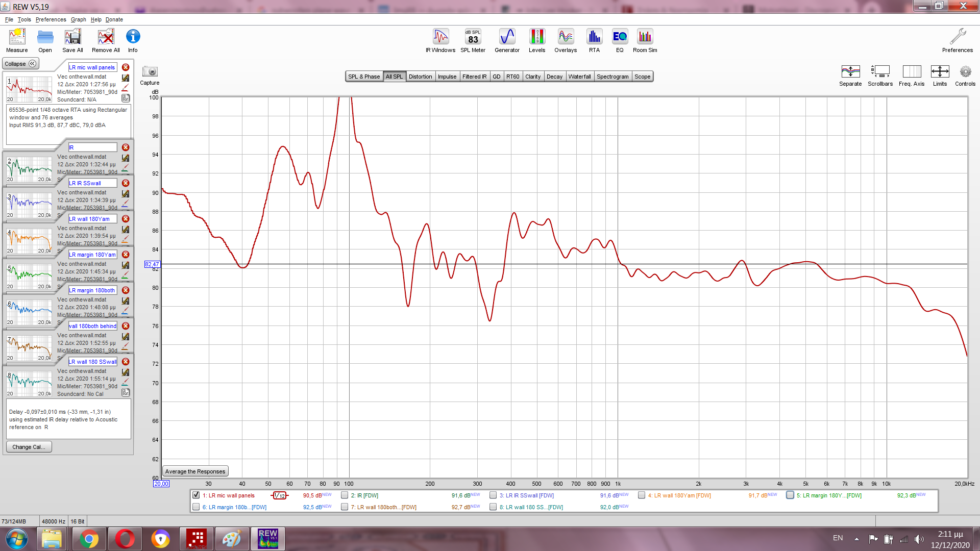This screenshot has width=980, height=551.
Task: Open Google Chrome from the taskbar
Action: tap(88, 539)
